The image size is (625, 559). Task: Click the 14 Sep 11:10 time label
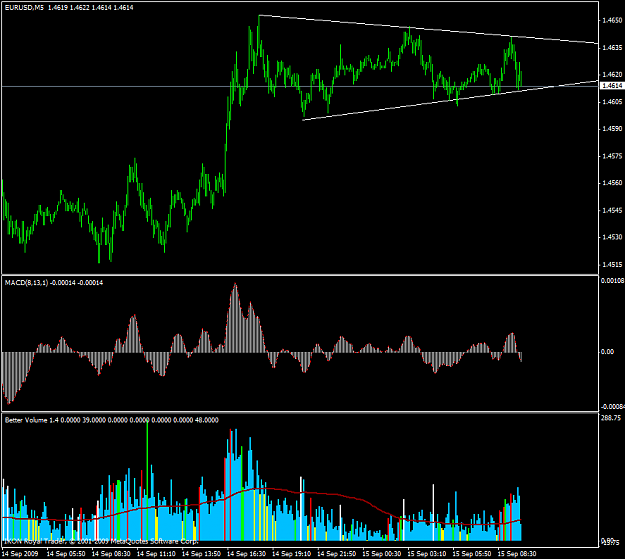(156, 554)
